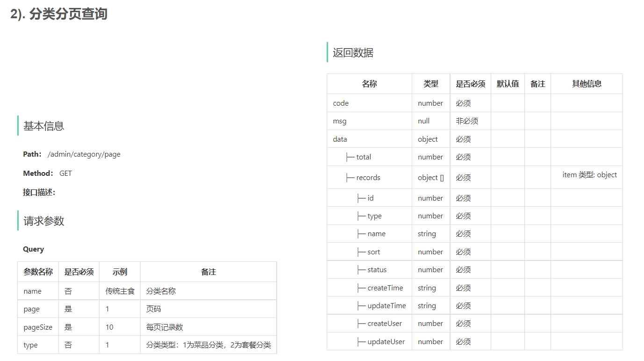Click "必须" in the updateUser row

point(463,342)
